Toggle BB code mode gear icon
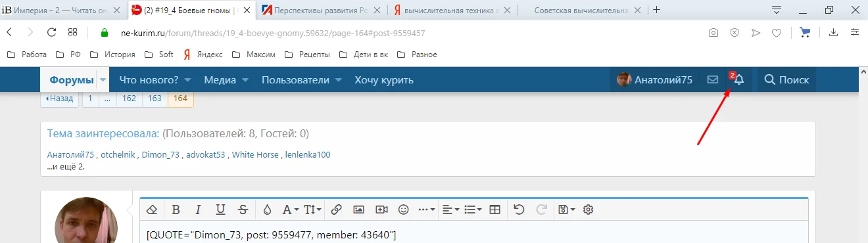 click(589, 210)
